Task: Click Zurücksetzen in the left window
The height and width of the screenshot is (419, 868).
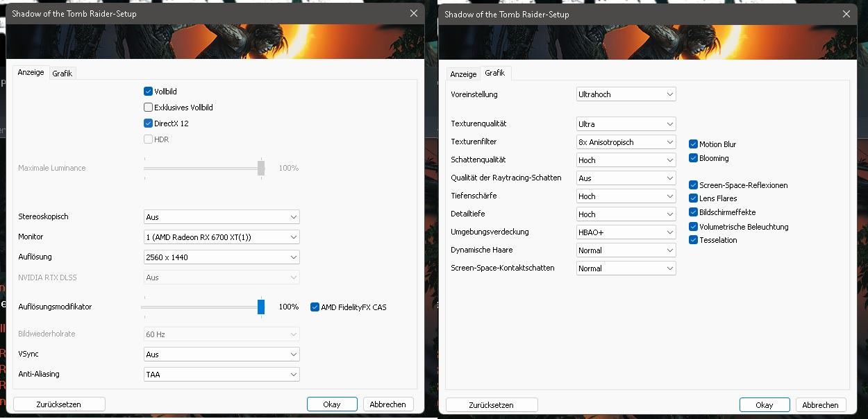Action: coord(60,404)
